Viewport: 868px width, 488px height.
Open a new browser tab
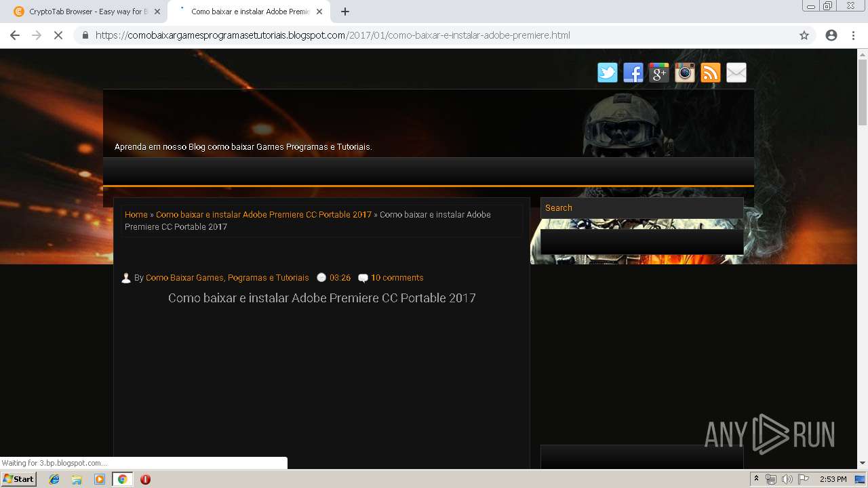click(x=345, y=12)
